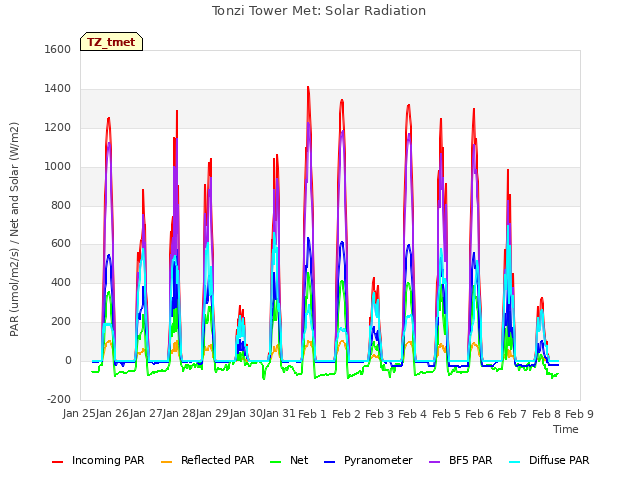Click the TZ_tmet annotation label
Screen dimensions: 640x480
coord(111,42)
